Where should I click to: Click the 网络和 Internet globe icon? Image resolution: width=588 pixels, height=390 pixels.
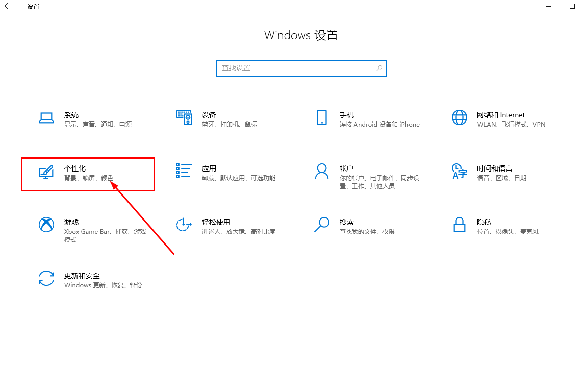point(459,117)
